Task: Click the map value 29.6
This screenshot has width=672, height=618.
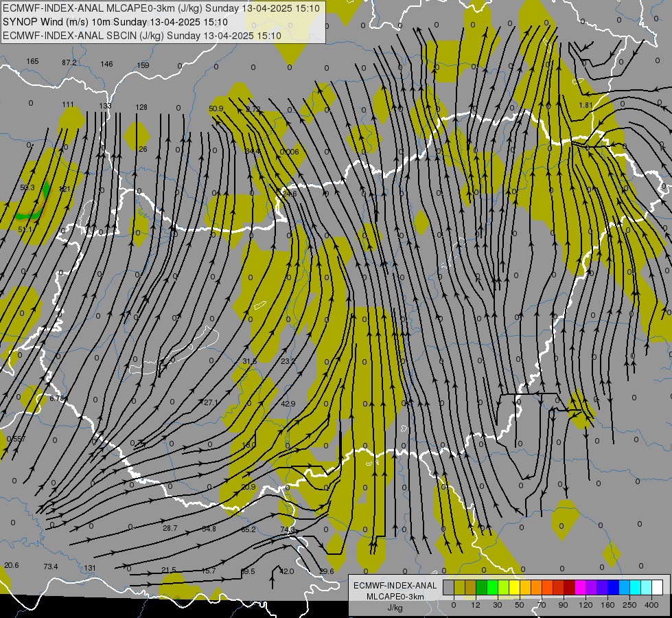Action: point(327,571)
